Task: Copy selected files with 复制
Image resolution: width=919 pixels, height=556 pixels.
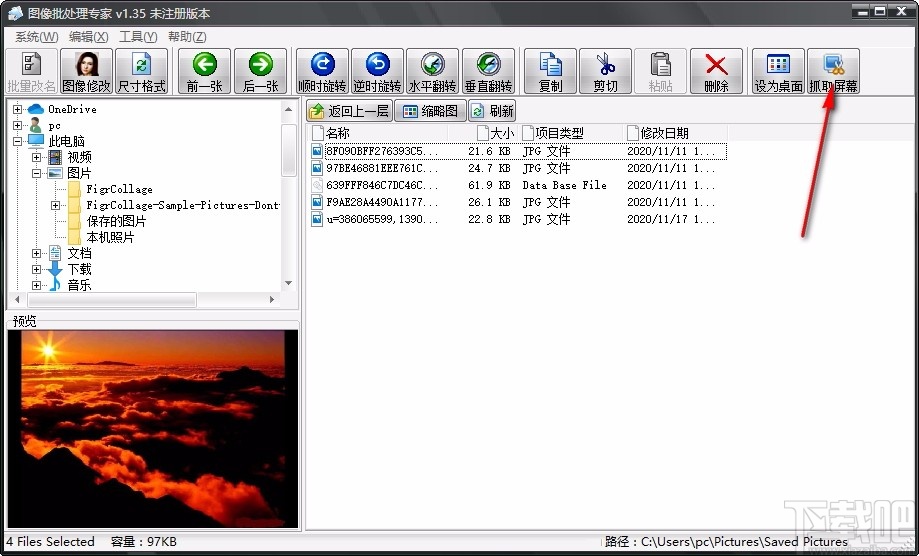Action: point(550,71)
